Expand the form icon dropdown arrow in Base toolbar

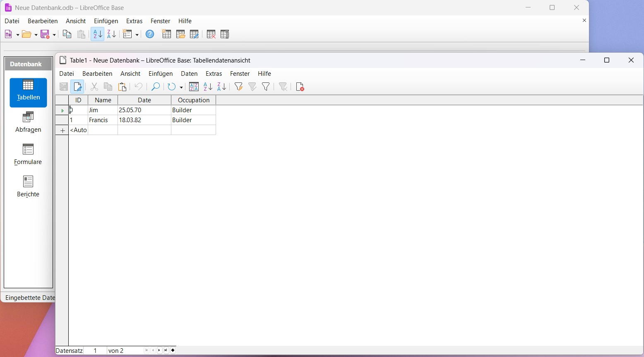tap(137, 35)
